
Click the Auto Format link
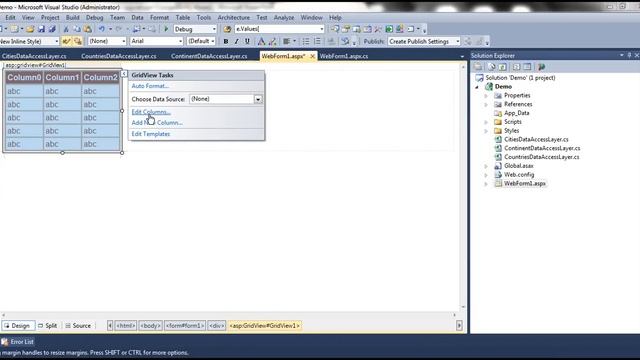(150, 86)
